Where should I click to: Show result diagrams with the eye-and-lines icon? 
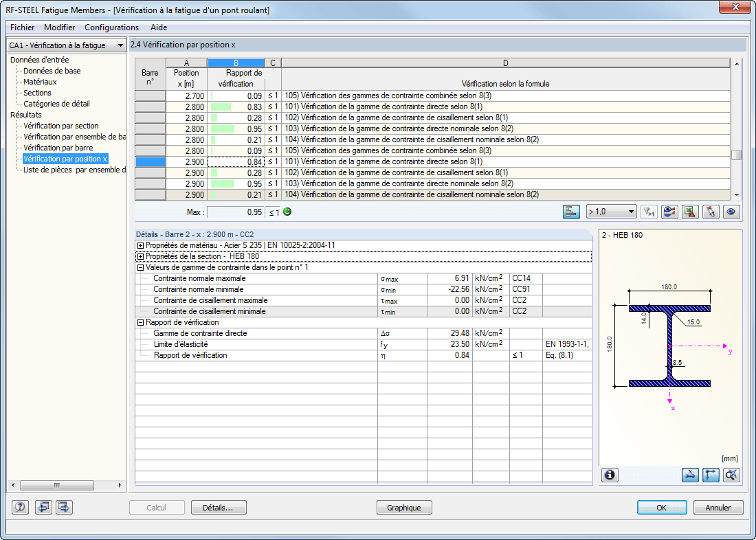pos(669,212)
